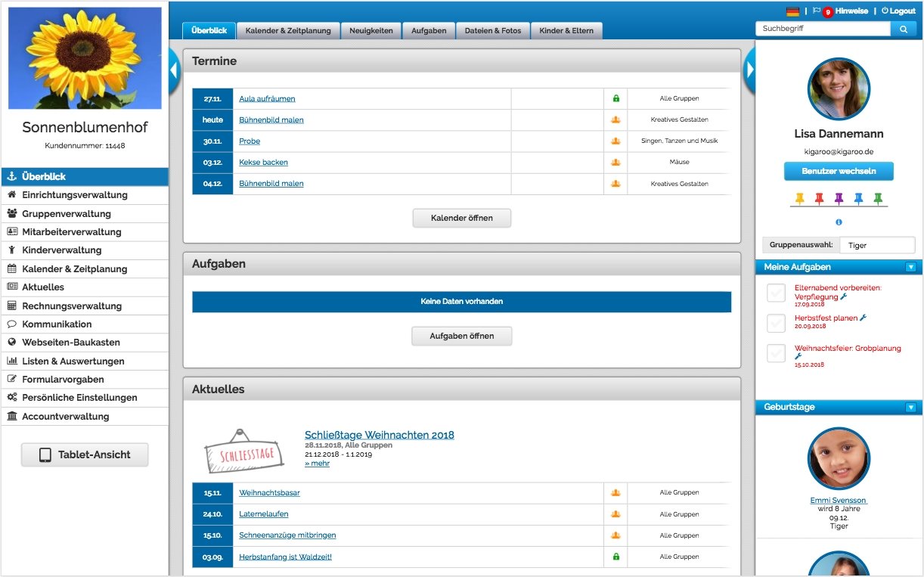Open Persönliche Einstellungen in sidebar
Viewport: 924px width, 577px height.
click(85, 398)
